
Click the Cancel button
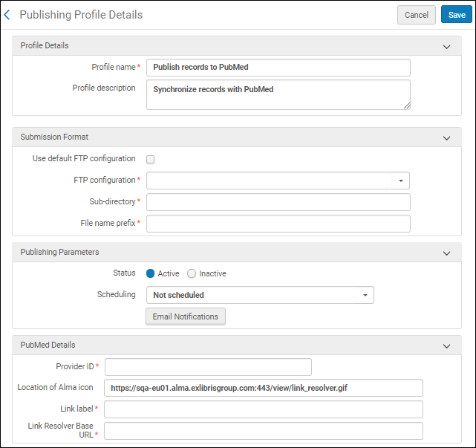(416, 15)
